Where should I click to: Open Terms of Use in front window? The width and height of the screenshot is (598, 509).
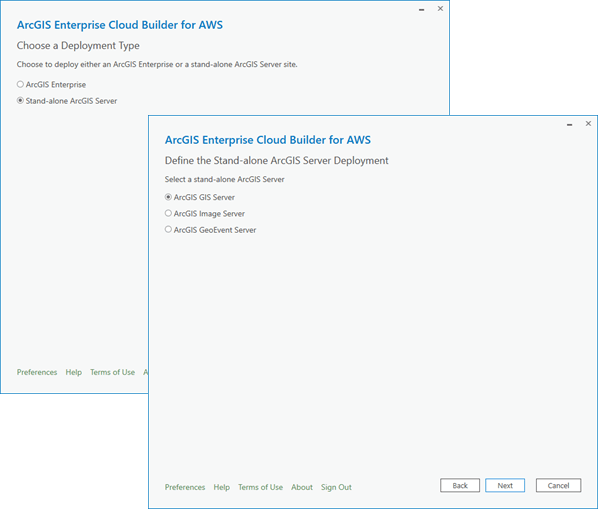260,487
